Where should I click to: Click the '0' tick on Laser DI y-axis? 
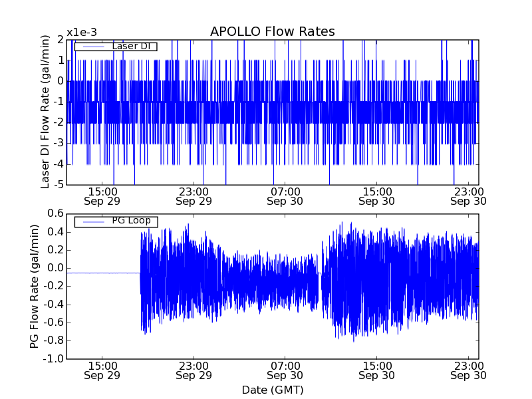point(61,81)
